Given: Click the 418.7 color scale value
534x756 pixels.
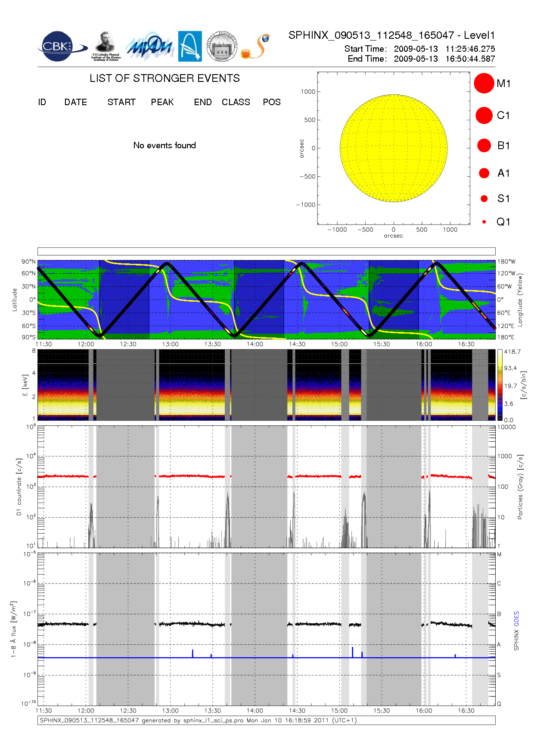Looking at the screenshot, I should pos(512,352).
